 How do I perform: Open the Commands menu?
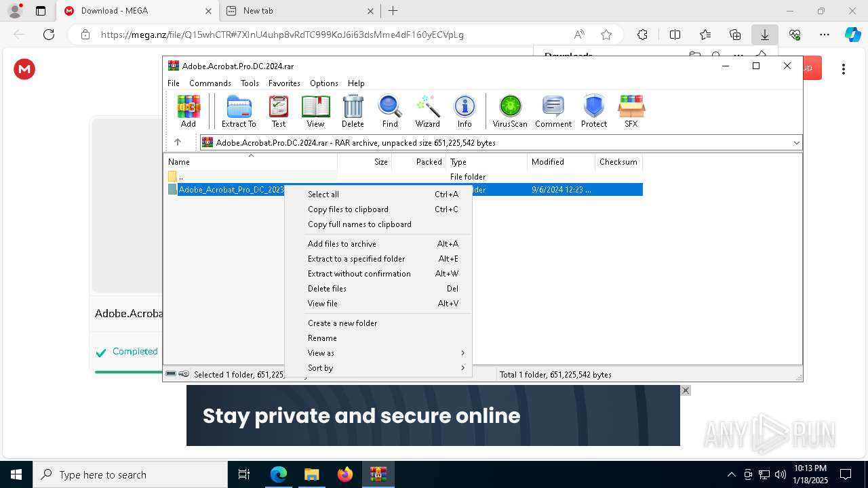pos(210,83)
